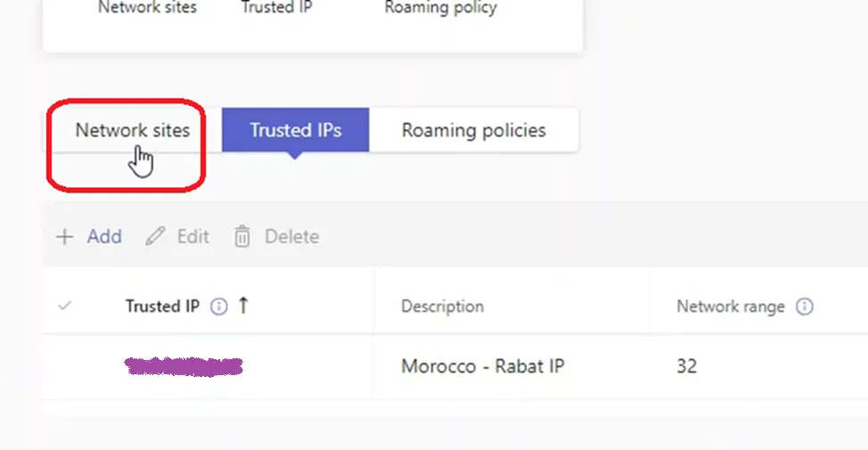Viewport: 868px width, 450px height.
Task: Toggle the select-all checkmark in table header
Action: [x=64, y=306]
